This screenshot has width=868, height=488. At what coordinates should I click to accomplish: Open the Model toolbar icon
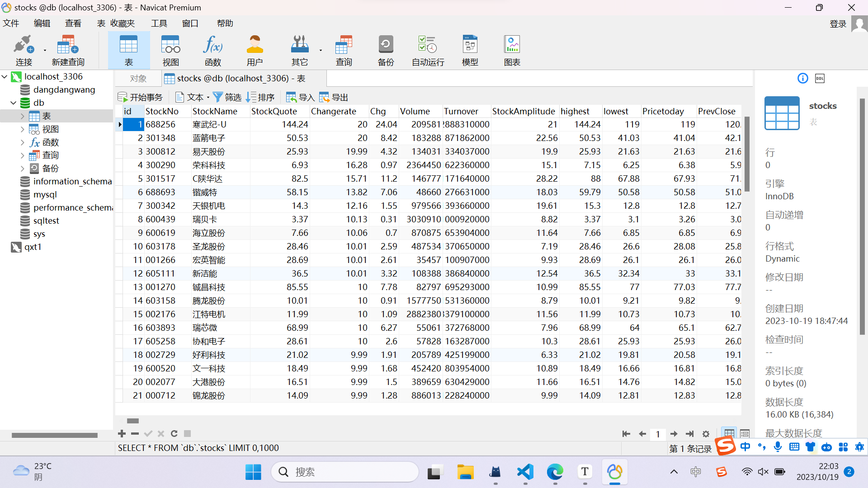[x=470, y=45]
